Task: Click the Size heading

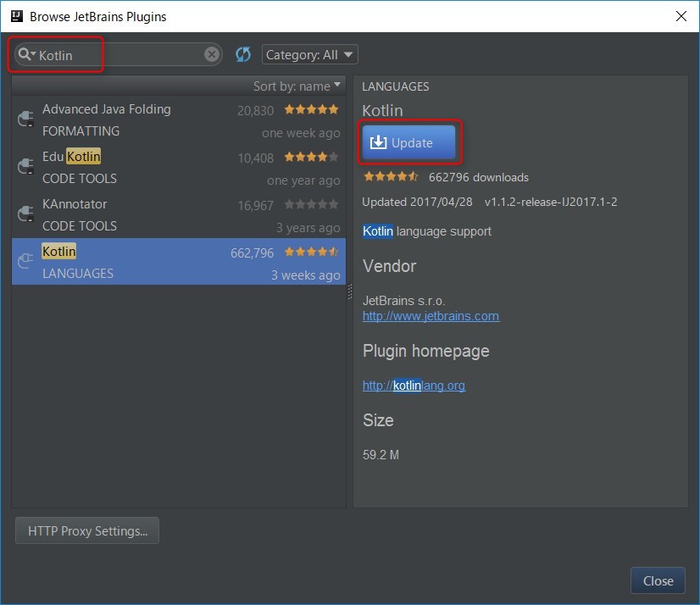Action: coord(378,420)
